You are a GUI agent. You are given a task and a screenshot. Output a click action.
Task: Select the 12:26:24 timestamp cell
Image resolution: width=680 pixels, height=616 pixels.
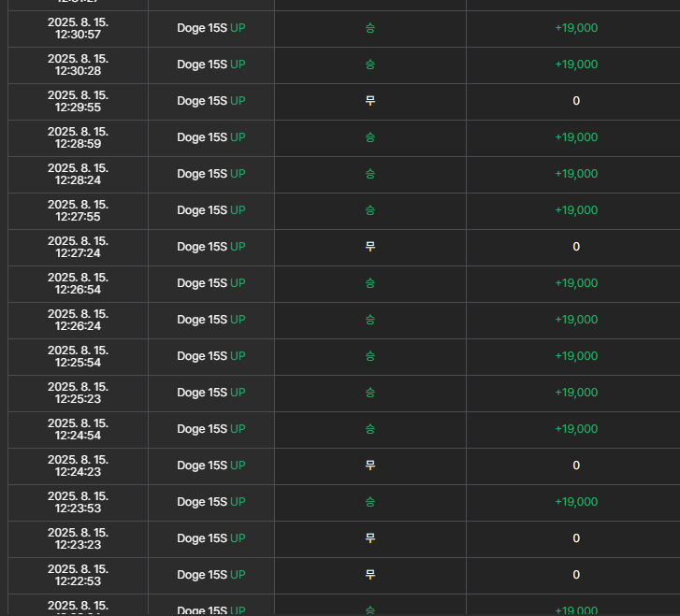tap(78, 320)
